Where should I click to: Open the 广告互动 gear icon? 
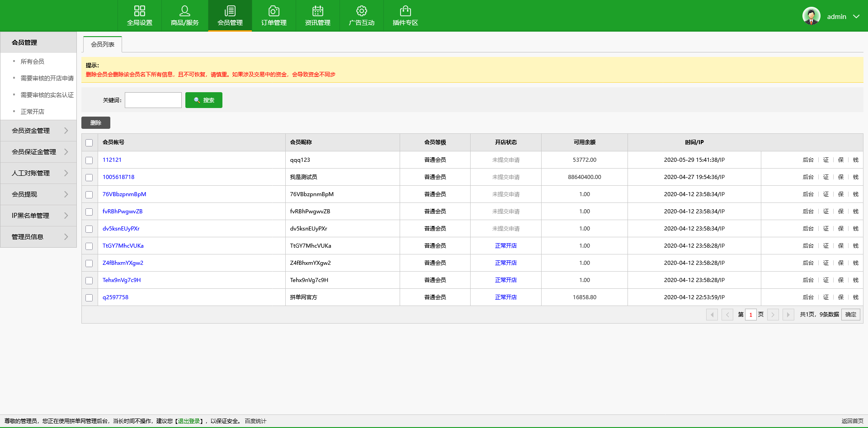tap(362, 11)
